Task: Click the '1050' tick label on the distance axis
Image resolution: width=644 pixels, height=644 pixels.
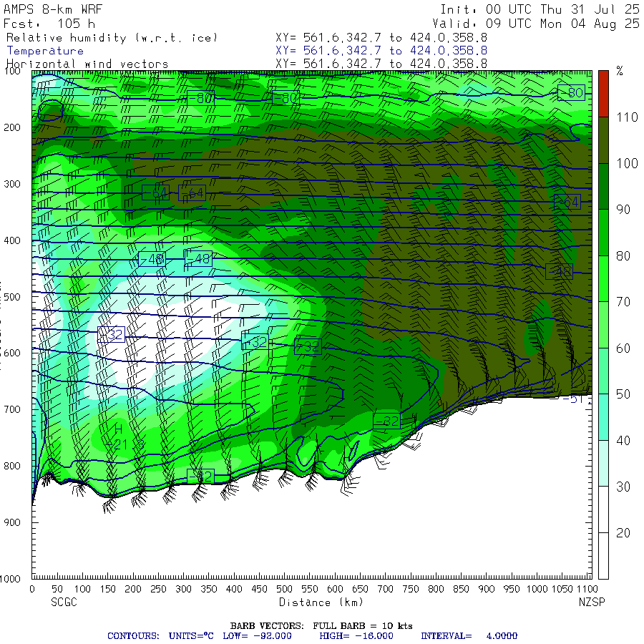Action: tap(562, 589)
